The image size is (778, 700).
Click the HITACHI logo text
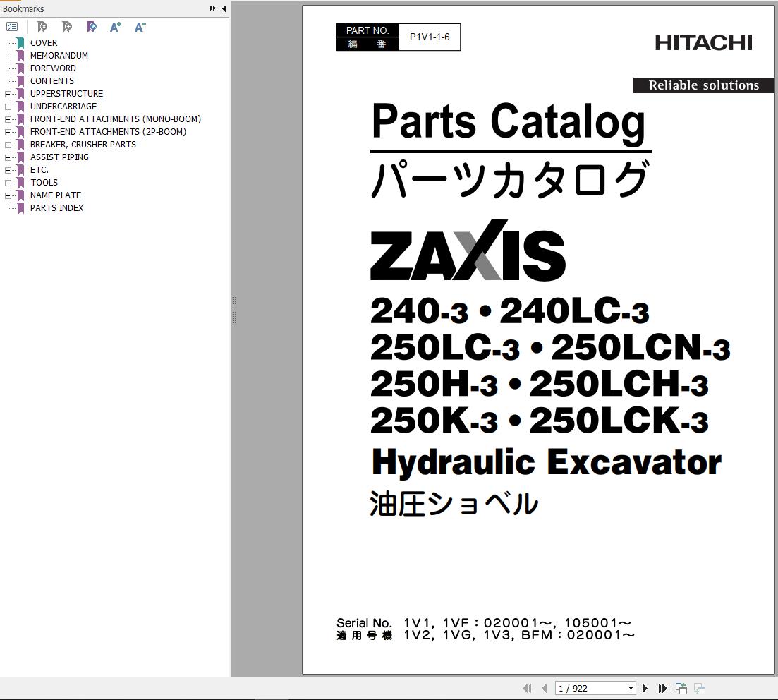coord(703,43)
